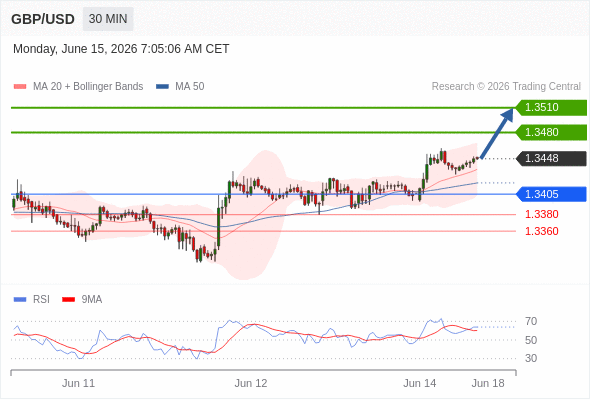Screen dimensions: 590x400
Task: Click the Jun 14 date axis label
Action: pos(420,383)
